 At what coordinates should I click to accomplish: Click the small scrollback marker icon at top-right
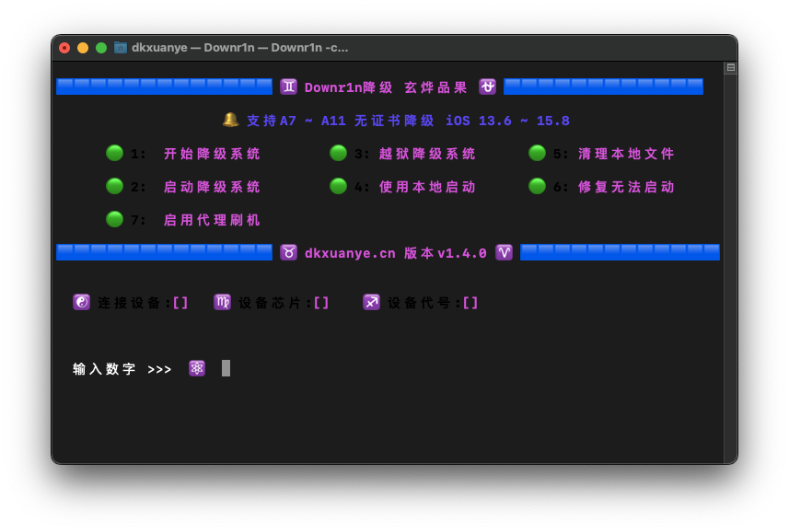coord(730,68)
